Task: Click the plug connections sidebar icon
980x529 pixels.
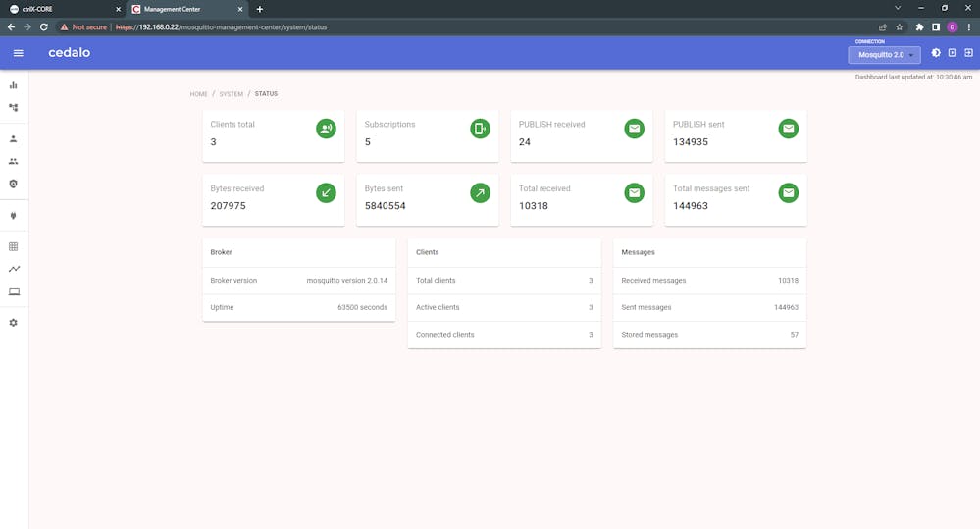Action: point(14,215)
